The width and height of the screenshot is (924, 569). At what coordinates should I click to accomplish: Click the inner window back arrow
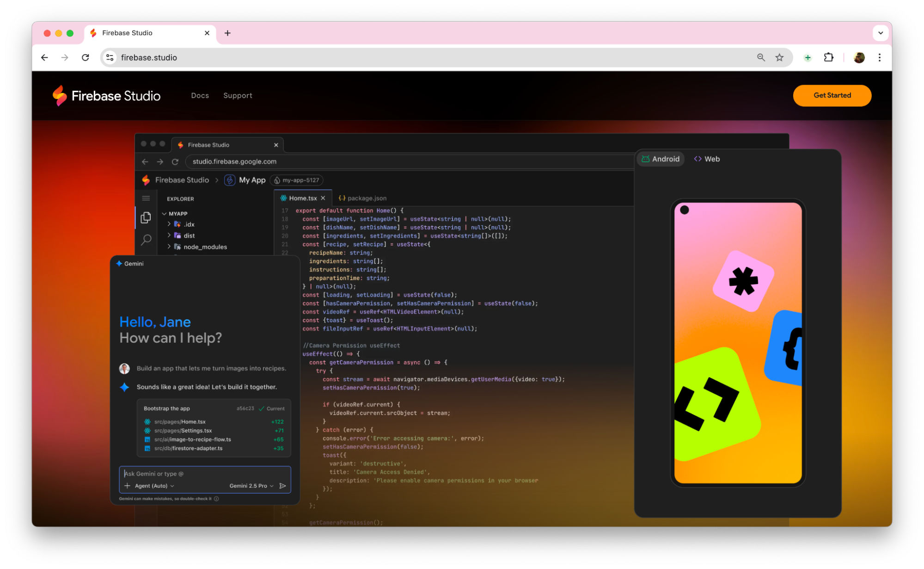pos(145,161)
